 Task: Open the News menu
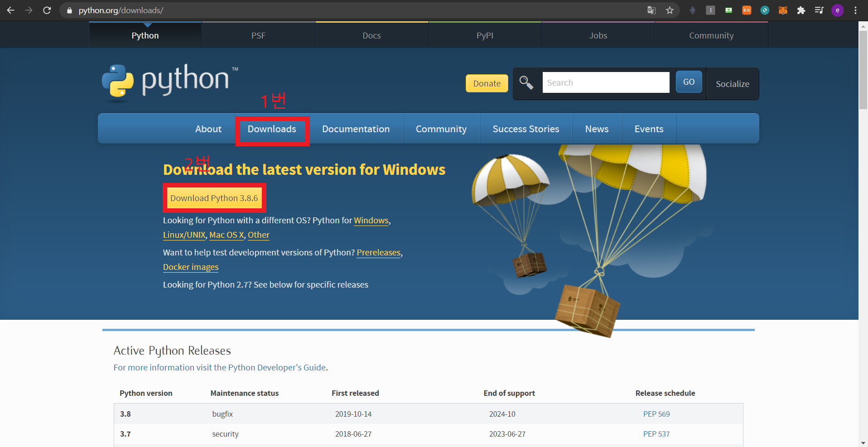[x=597, y=129]
